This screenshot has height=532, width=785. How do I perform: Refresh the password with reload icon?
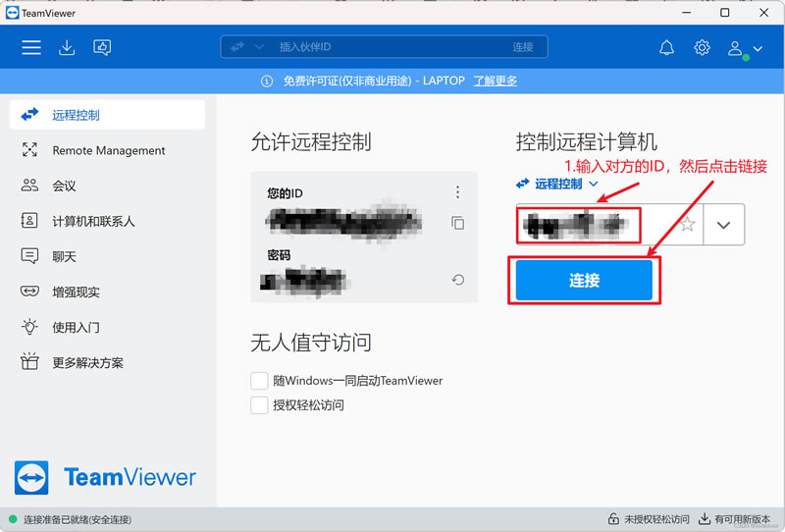457,280
